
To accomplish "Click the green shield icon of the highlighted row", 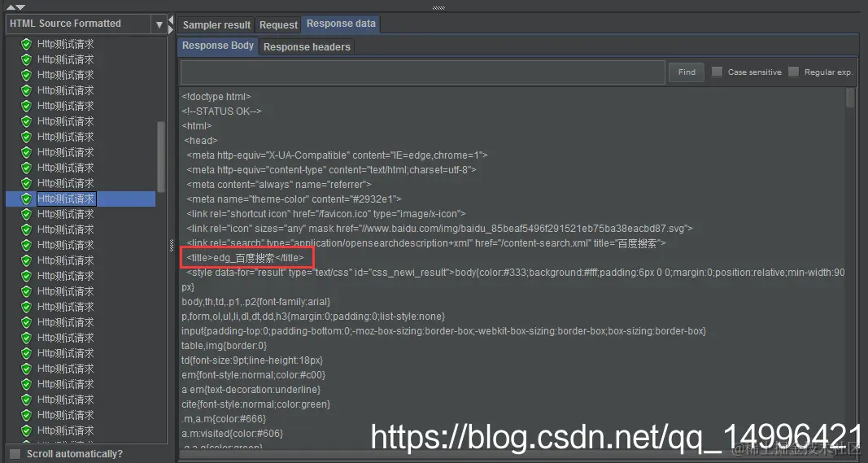I will point(26,199).
